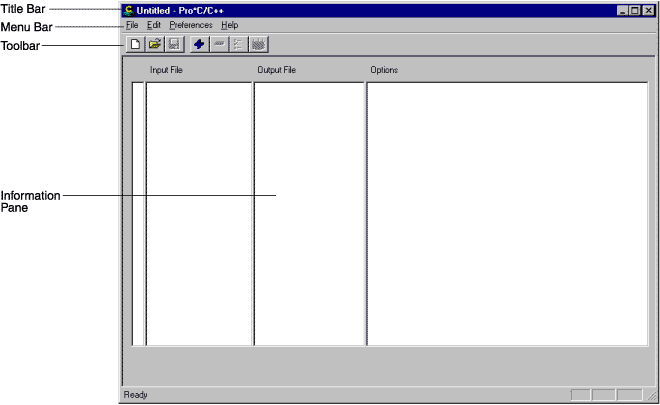
Task: Click the Open folder toolbar icon
Action: tap(155, 45)
